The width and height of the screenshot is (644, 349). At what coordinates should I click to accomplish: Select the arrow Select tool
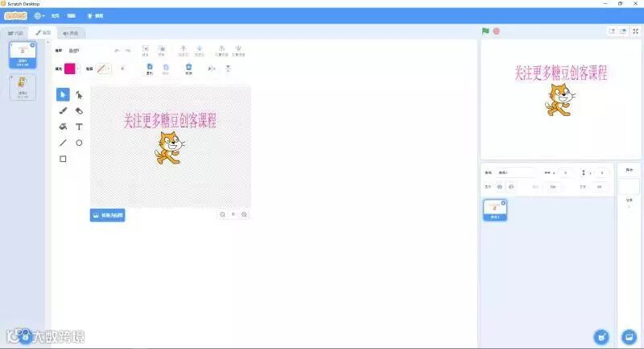[x=63, y=94]
